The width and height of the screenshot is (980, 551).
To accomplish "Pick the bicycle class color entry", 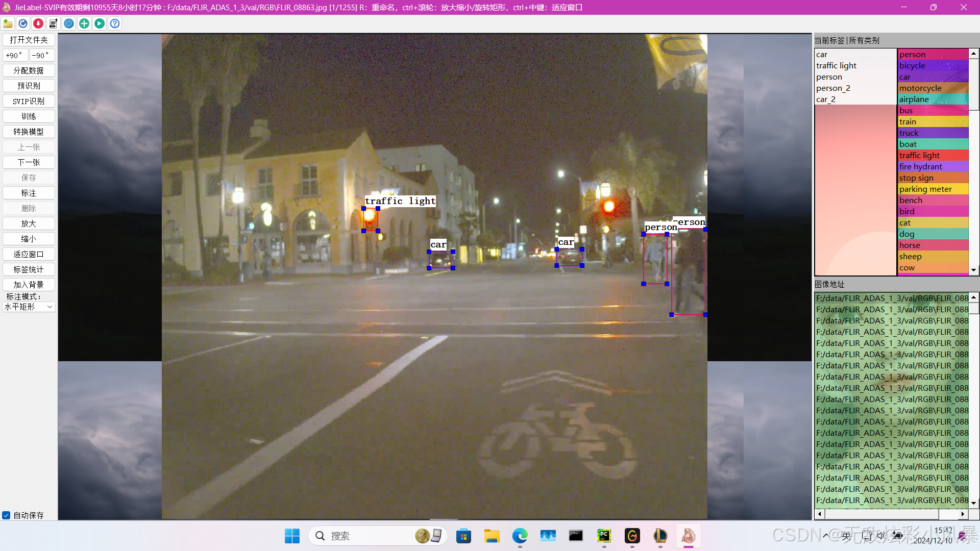I will 933,66.
